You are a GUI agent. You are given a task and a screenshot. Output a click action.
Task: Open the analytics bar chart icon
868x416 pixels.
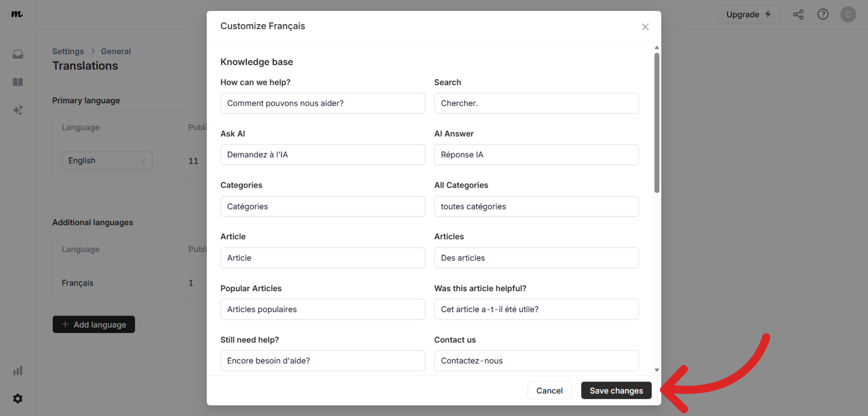click(x=18, y=370)
